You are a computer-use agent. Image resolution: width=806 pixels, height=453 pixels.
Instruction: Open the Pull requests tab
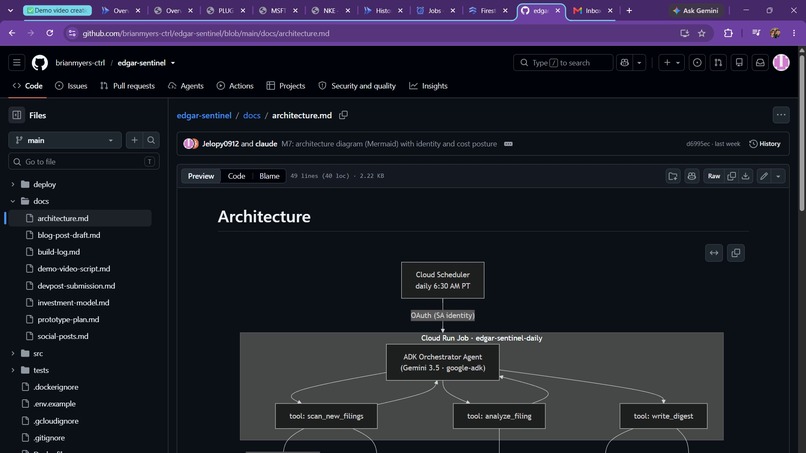127,86
